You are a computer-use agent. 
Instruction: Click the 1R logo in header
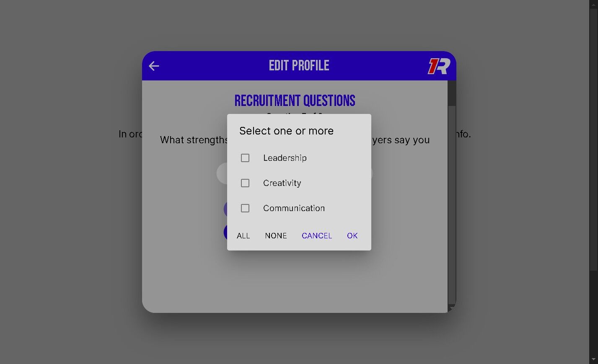pos(439,66)
